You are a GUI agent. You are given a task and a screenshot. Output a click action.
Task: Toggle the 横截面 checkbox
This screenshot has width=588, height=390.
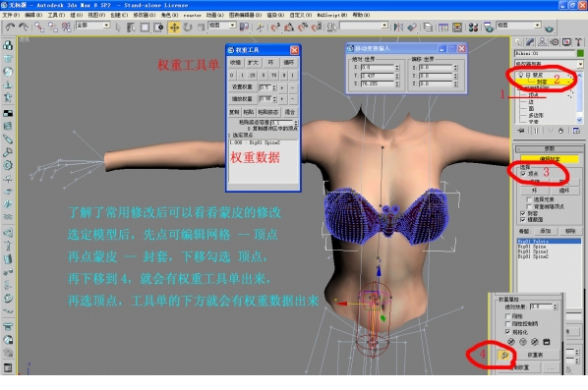point(523,219)
